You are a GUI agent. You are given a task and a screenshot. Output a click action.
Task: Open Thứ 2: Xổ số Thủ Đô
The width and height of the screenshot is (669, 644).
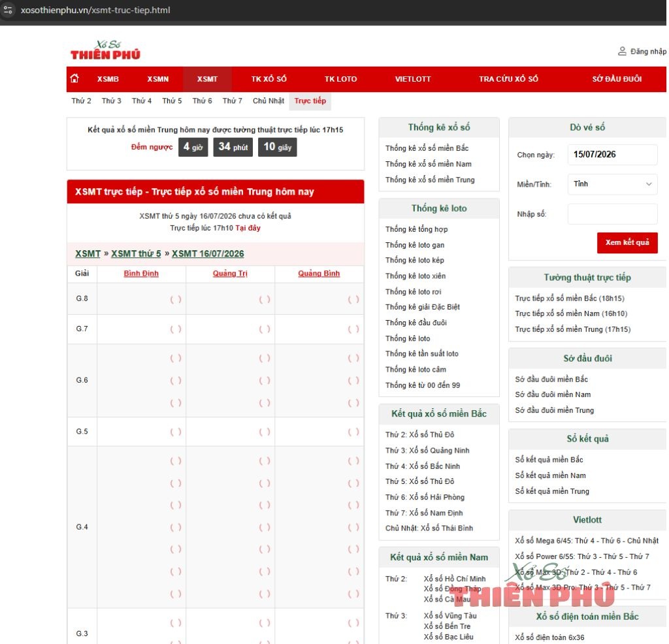coord(420,434)
